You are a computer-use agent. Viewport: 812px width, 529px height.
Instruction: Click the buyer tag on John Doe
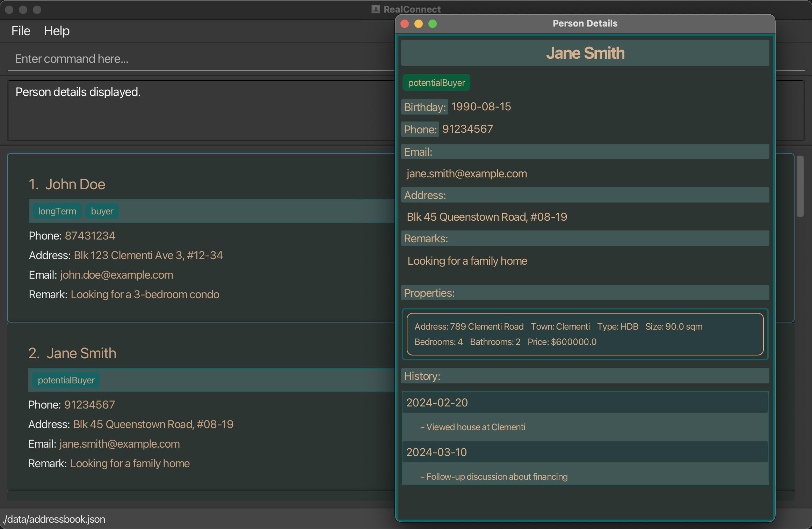pos(102,211)
